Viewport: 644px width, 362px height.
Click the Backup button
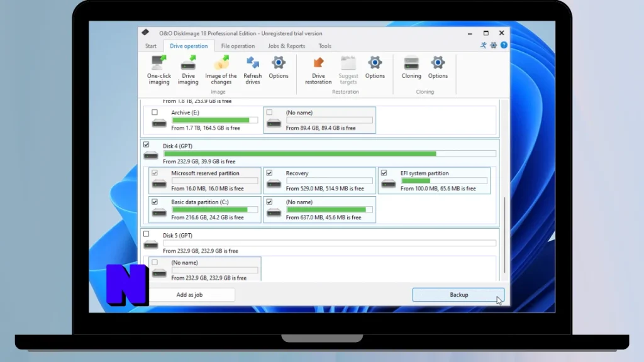[x=458, y=295]
